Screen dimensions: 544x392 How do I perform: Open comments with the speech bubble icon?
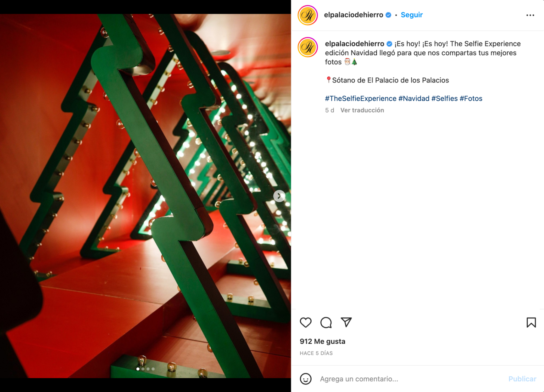click(326, 323)
